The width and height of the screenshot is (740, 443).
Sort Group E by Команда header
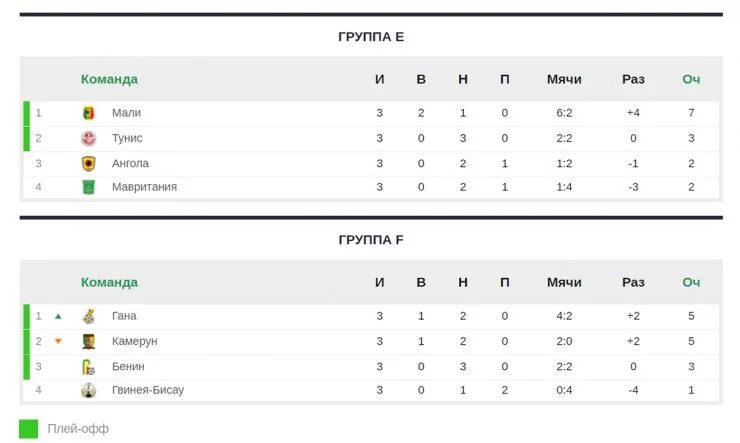pos(109,79)
